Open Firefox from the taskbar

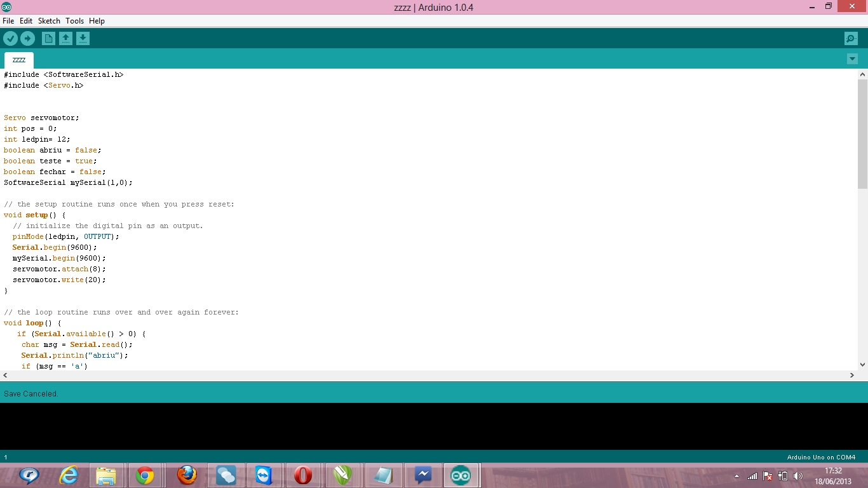click(187, 475)
